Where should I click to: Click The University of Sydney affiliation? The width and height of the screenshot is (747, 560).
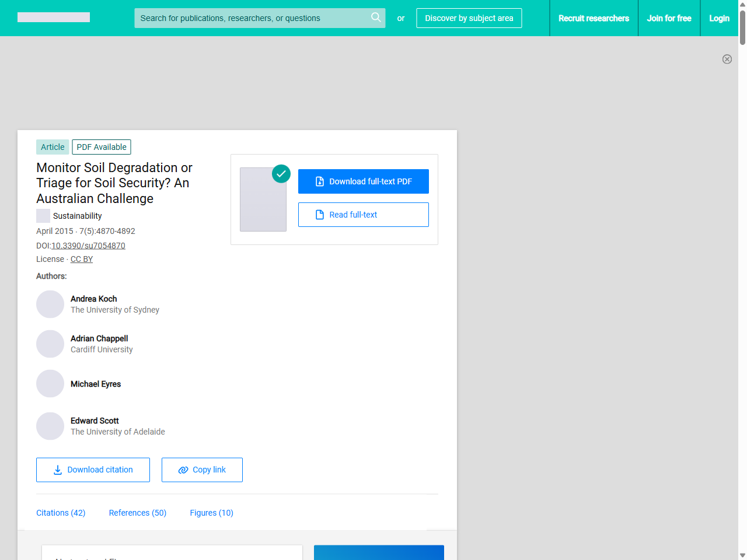click(115, 310)
